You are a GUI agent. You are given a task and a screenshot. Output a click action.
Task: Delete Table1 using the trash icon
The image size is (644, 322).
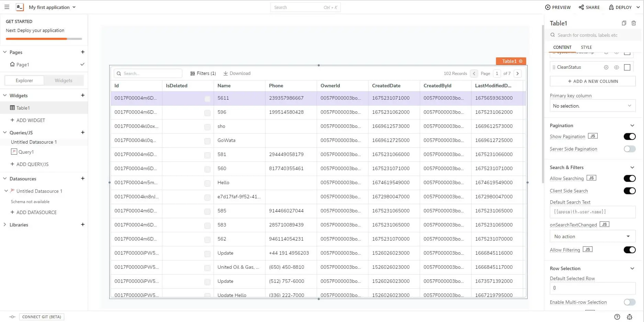(x=634, y=23)
